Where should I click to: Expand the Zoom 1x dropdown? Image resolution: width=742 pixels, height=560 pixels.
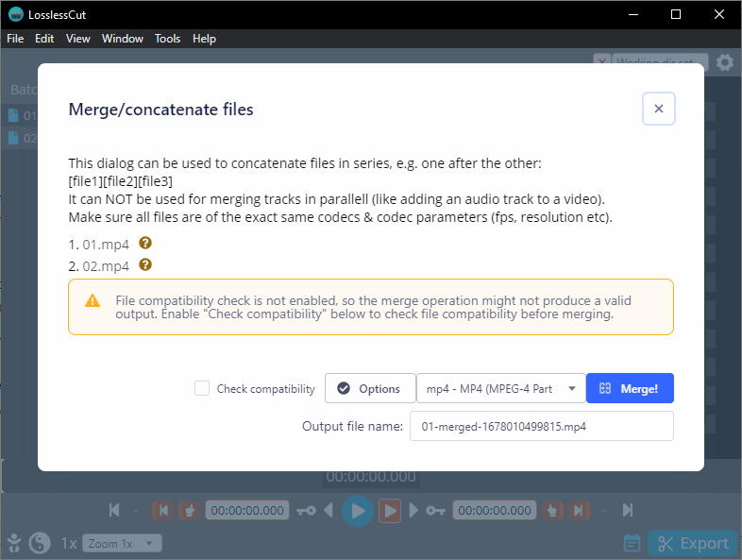(x=123, y=543)
